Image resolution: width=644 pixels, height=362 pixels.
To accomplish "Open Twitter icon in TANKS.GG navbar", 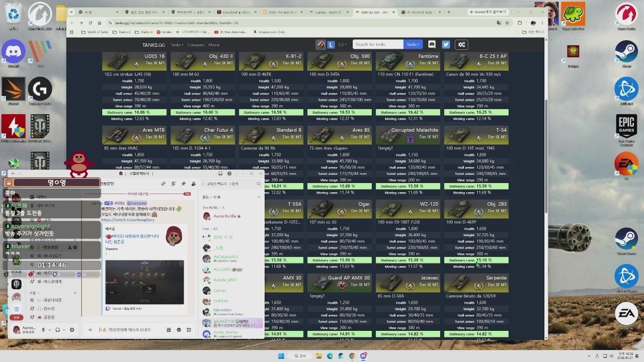I will pyautogui.click(x=446, y=44).
